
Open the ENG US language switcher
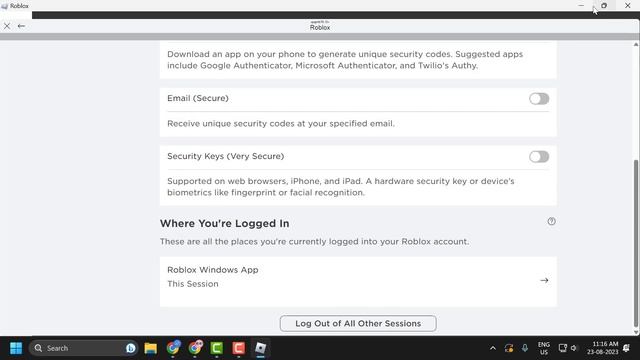544,348
